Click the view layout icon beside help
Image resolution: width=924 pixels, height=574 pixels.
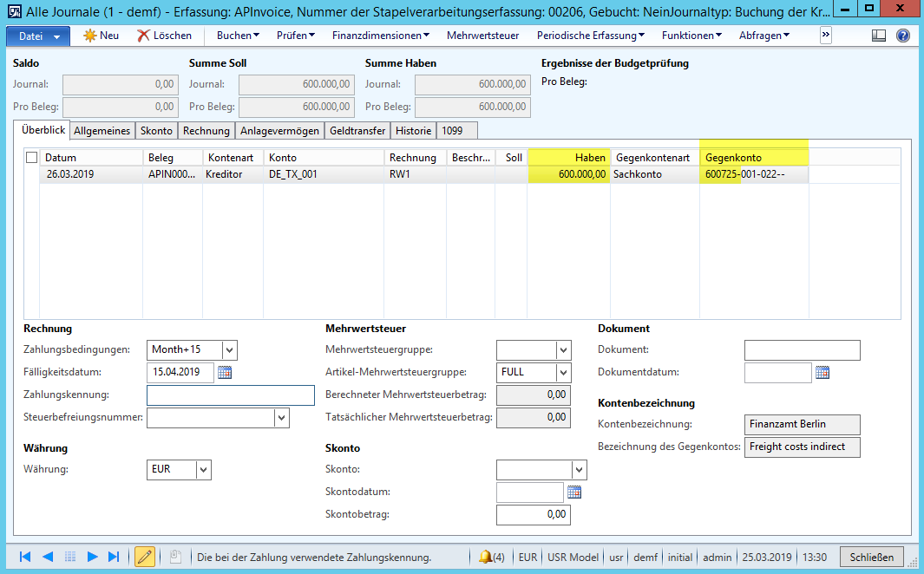(879, 36)
